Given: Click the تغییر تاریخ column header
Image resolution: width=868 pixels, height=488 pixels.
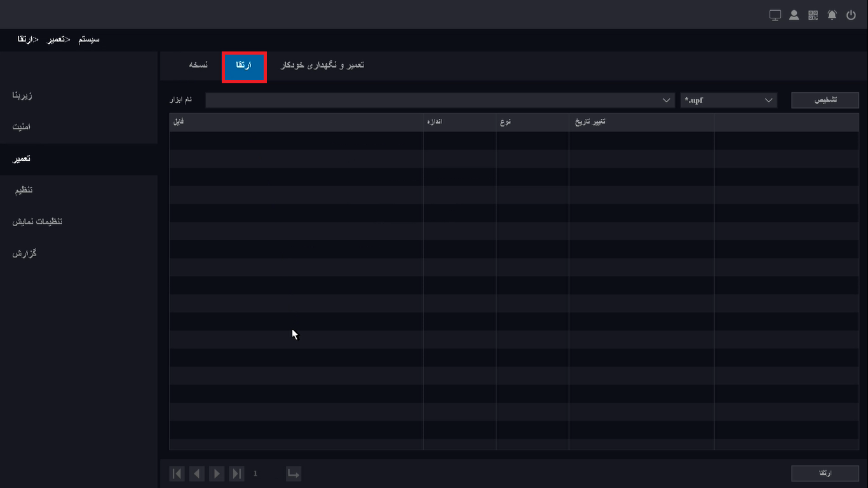Looking at the screenshot, I should tap(642, 122).
